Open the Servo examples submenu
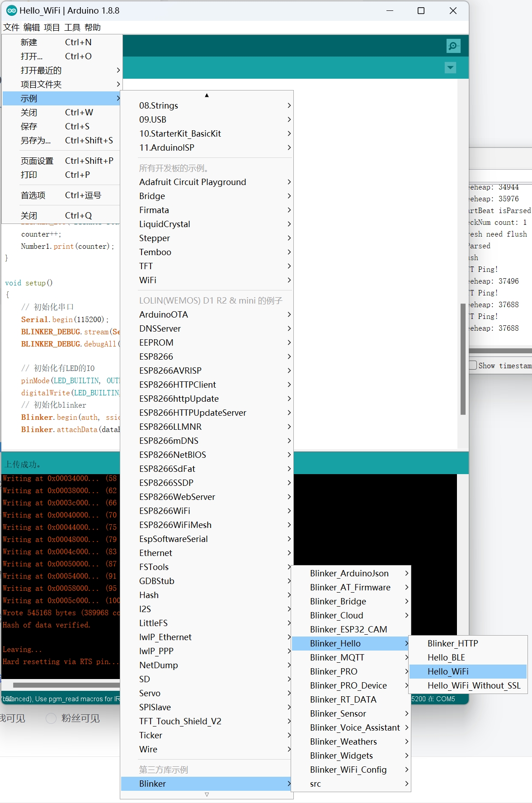Viewport: 532px width, 803px height. (x=207, y=693)
